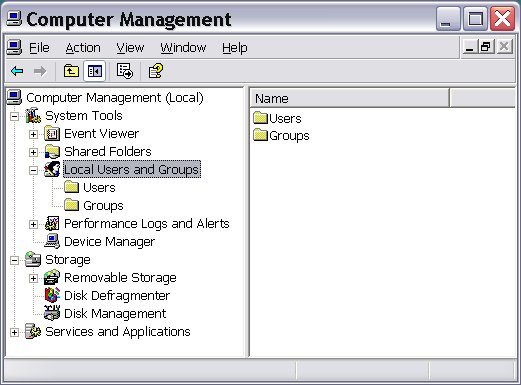Click the System Tools icon in tree
Screen dimensions: 521x385
tap(33, 115)
